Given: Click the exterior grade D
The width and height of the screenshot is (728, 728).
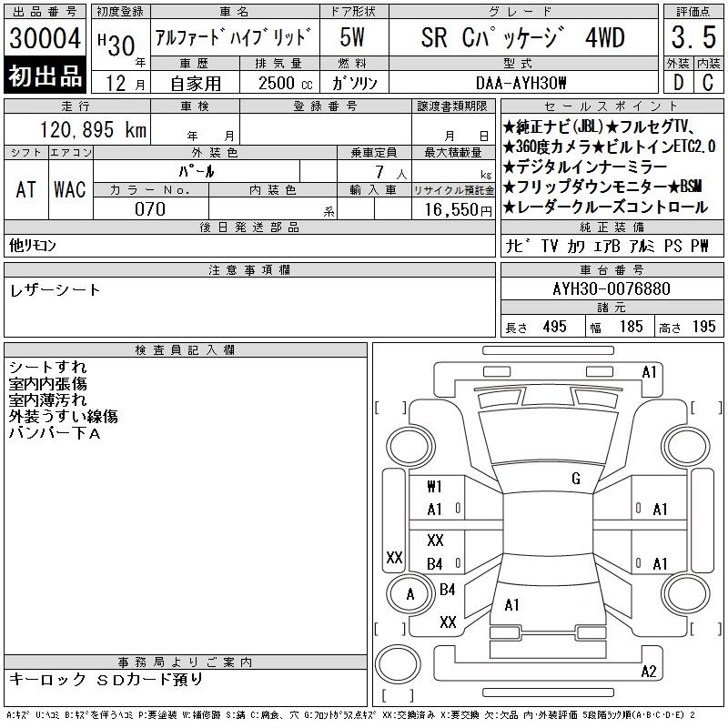Looking at the screenshot, I should (677, 81).
